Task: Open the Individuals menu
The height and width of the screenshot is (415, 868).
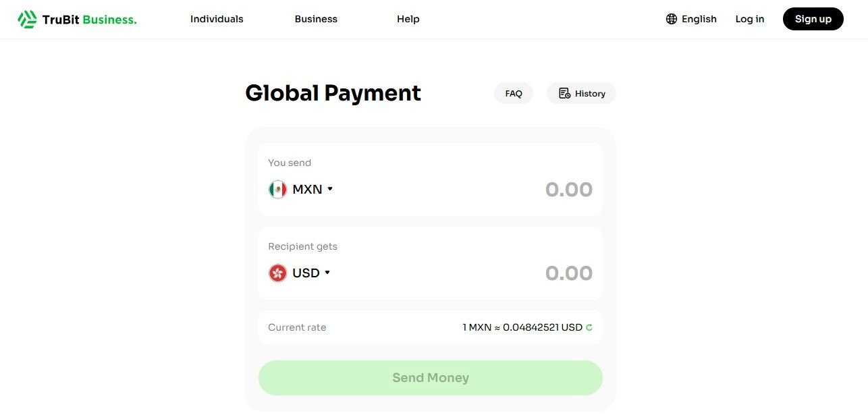Action: tap(217, 19)
